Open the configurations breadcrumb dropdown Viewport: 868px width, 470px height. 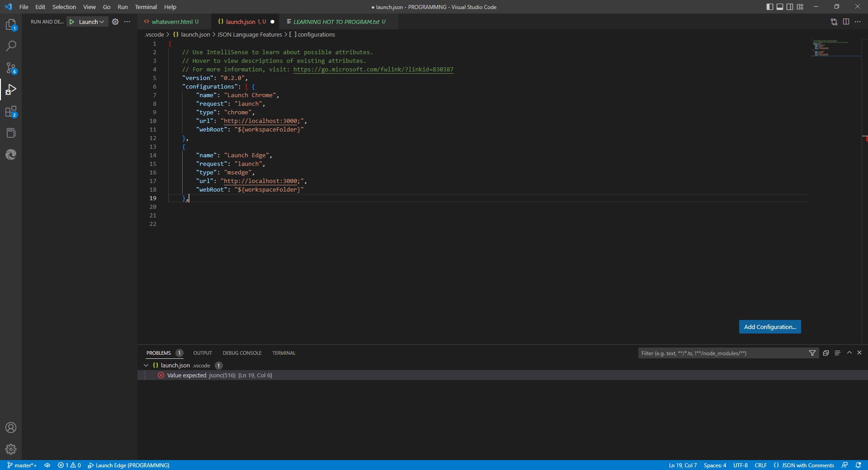[x=316, y=34]
